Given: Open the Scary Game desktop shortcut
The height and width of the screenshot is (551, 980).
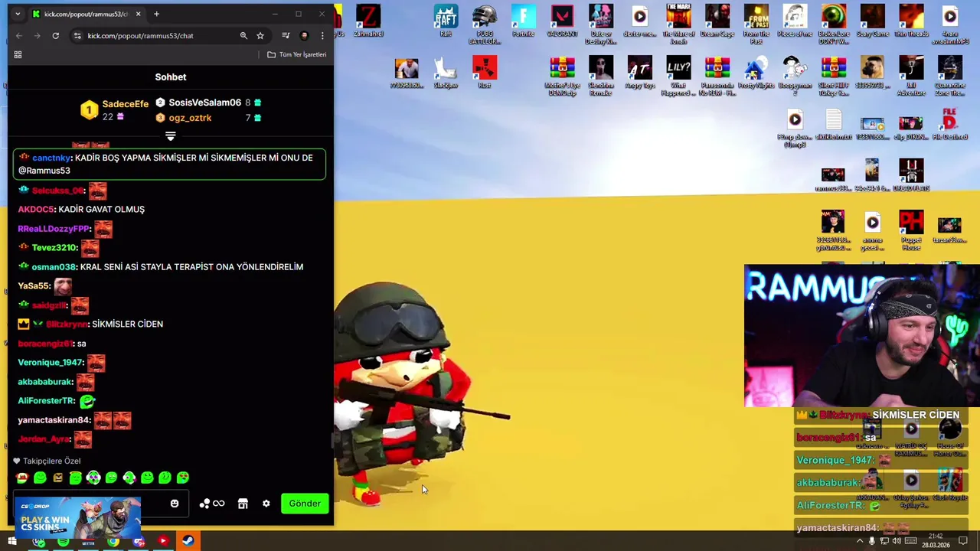Looking at the screenshot, I should [x=872, y=21].
